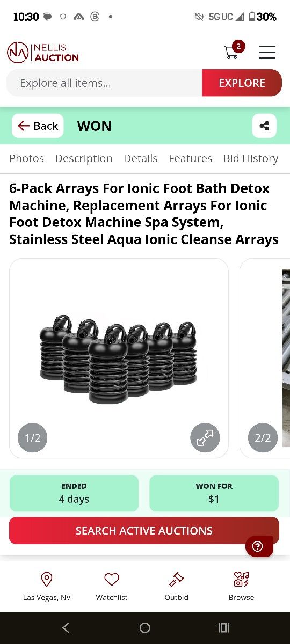
Task: Tap the share icon
Action: 264,126
